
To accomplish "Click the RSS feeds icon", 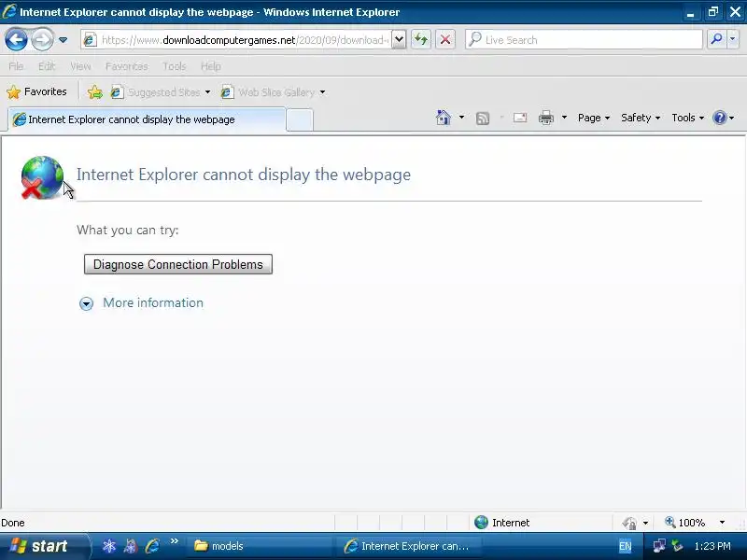I will coord(483,119).
